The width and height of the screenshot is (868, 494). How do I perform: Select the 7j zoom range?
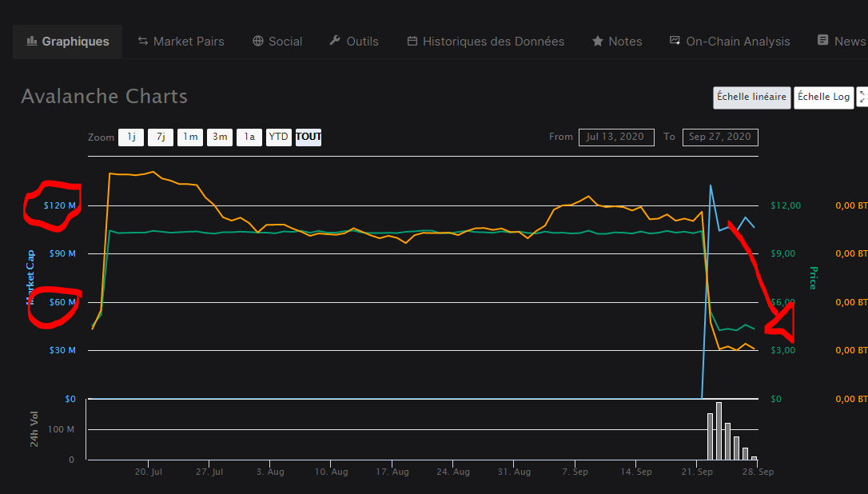click(161, 137)
